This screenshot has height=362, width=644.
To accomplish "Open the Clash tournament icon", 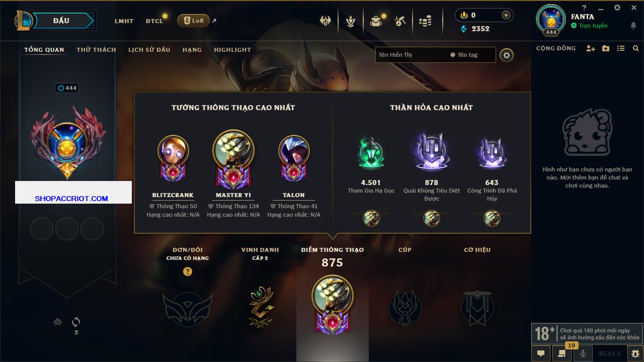I will (326, 21).
